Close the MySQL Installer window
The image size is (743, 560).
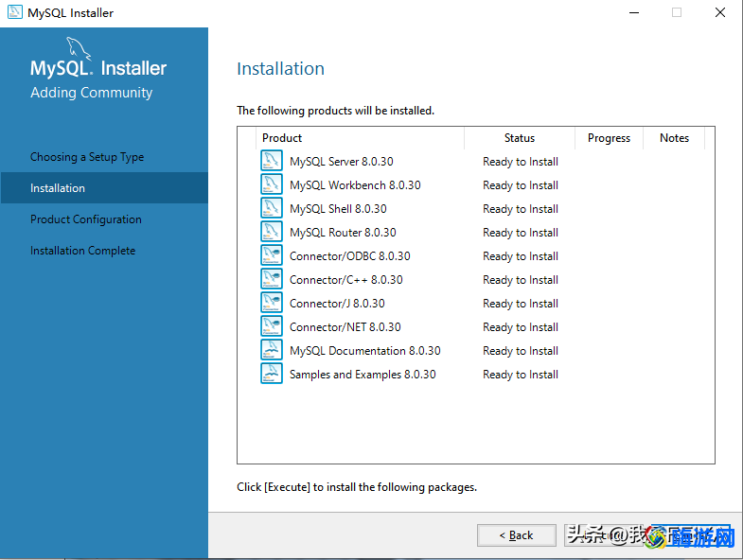click(719, 12)
